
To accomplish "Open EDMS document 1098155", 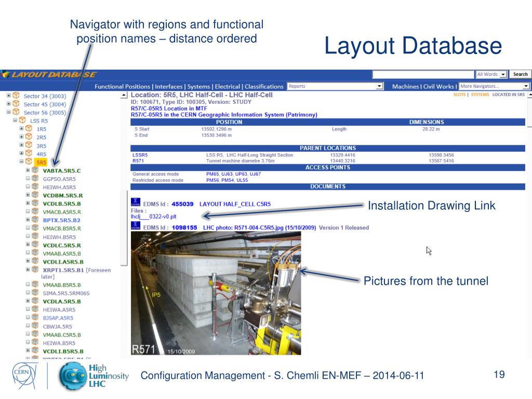I will pos(184,228).
